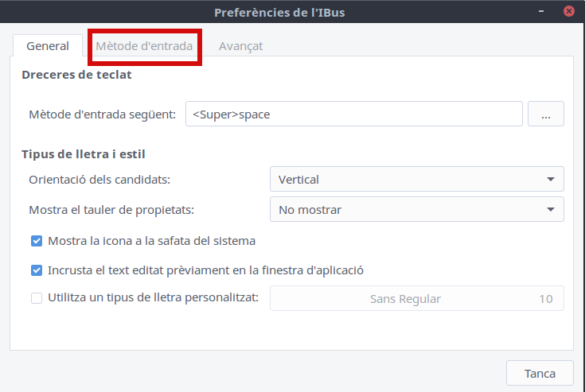Viewport: 585px width, 392px height.
Task: Click the font size value 10
Action: pos(545,299)
